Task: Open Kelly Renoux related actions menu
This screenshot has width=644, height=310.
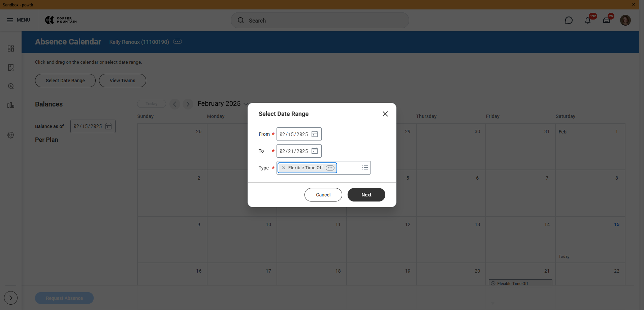Action: click(178, 41)
